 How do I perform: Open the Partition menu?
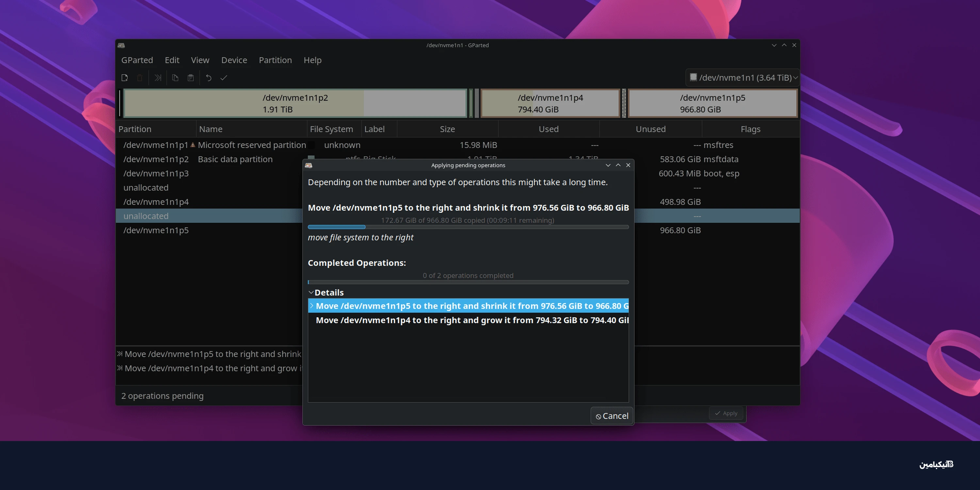275,60
